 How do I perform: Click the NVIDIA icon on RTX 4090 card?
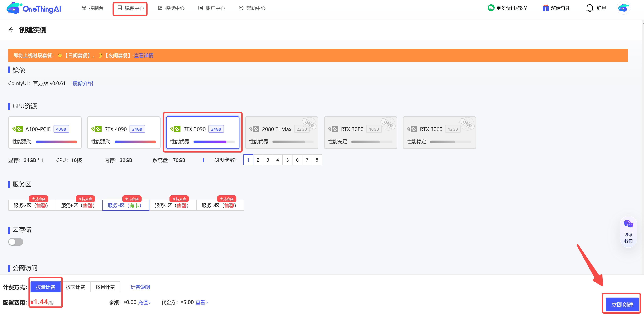[x=96, y=129]
